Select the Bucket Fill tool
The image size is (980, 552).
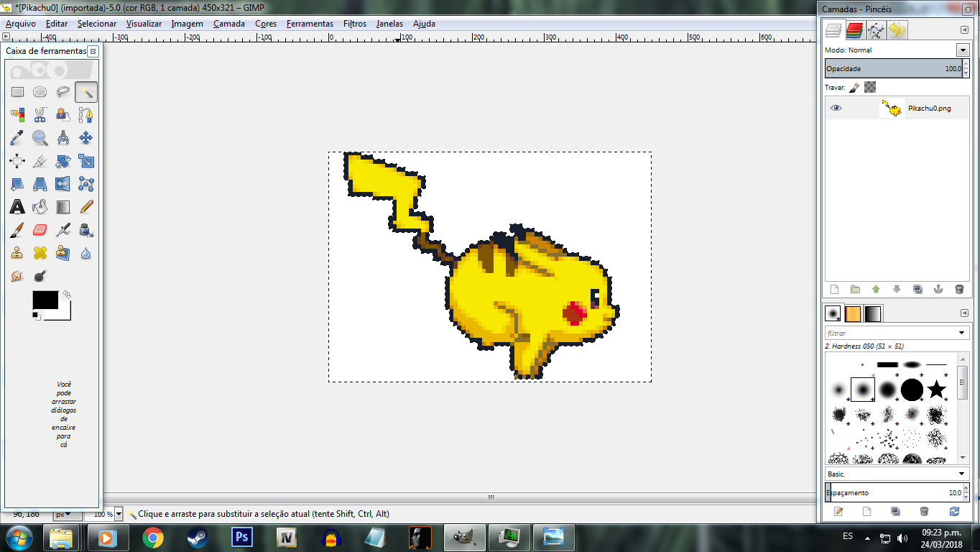[40, 207]
